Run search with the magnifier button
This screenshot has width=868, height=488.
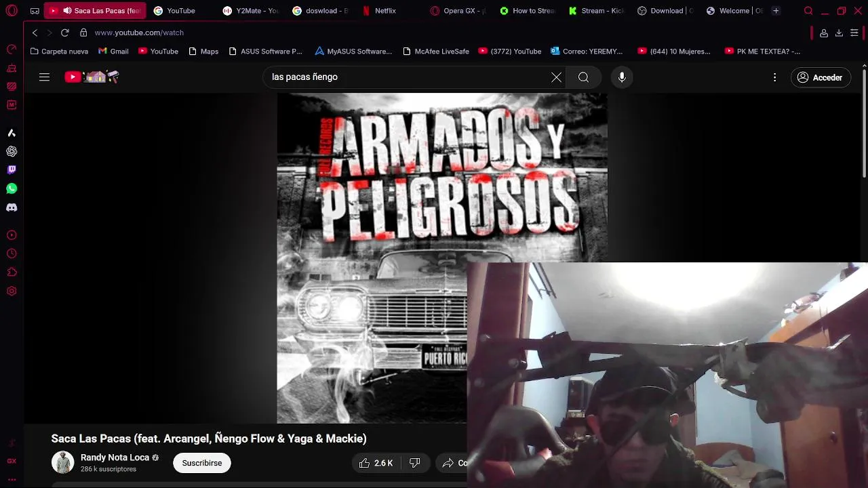(583, 77)
